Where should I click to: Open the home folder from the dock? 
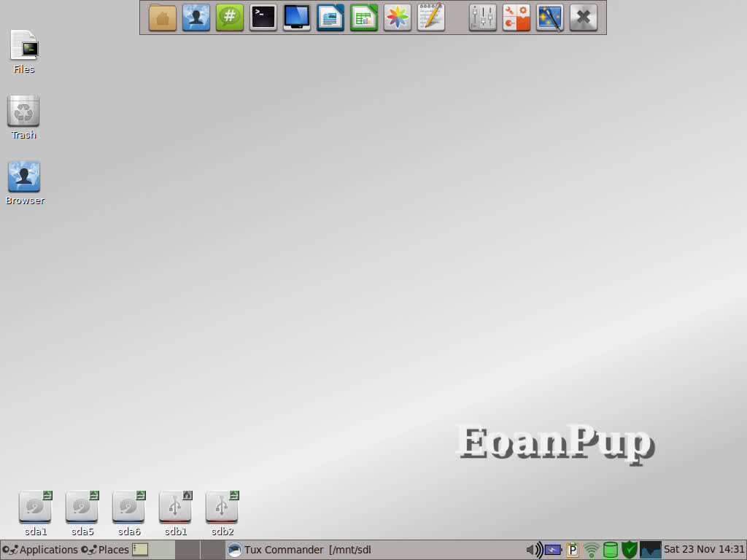pyautogui.click(x=163, y=17)
